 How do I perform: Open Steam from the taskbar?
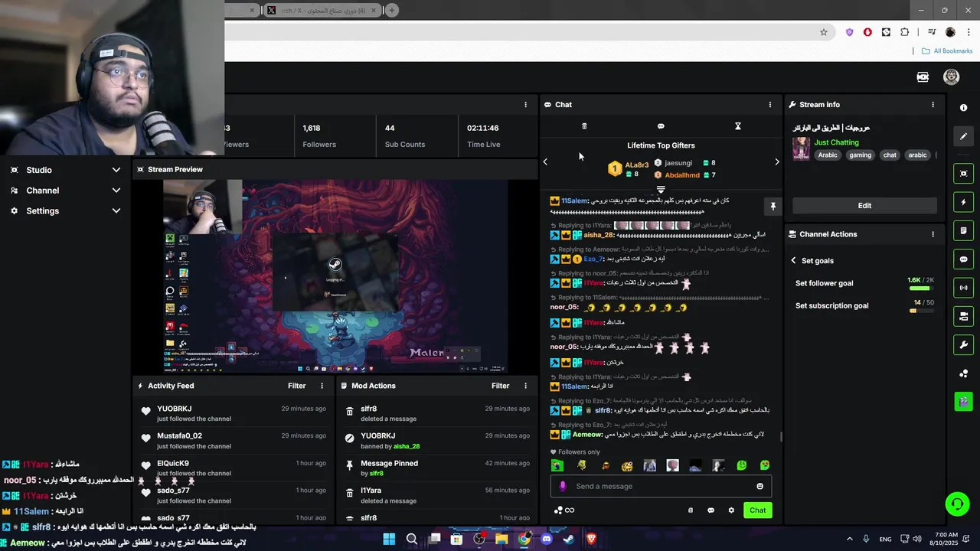(569, 539)
